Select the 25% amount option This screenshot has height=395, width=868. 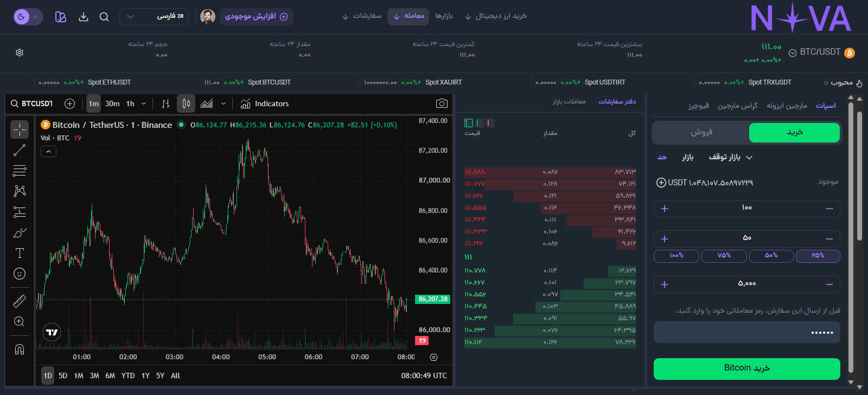pyautogui.click(x=818, y=256)
